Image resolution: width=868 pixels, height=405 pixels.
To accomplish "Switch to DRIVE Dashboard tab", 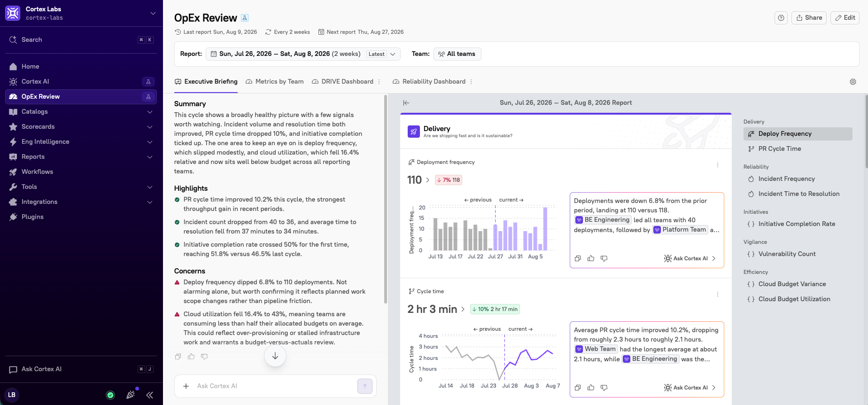I will (x=342, y=82).
